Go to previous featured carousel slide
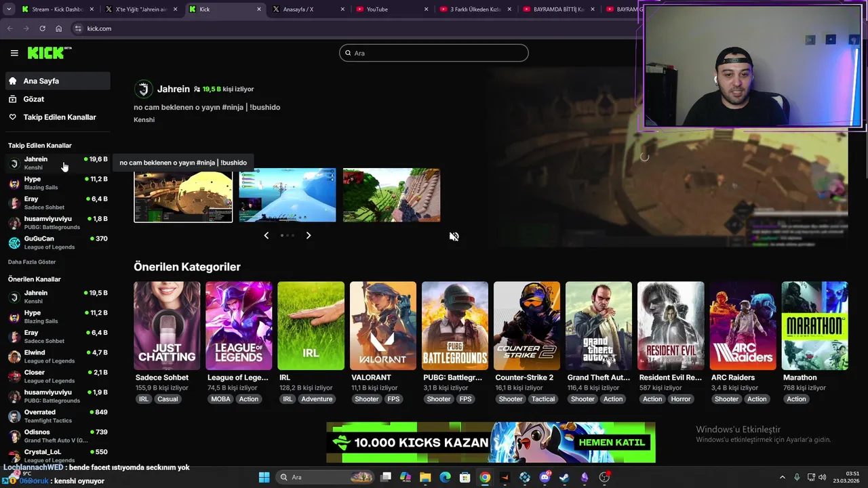This screenshot has width=868, height=488. coord(266,235)
